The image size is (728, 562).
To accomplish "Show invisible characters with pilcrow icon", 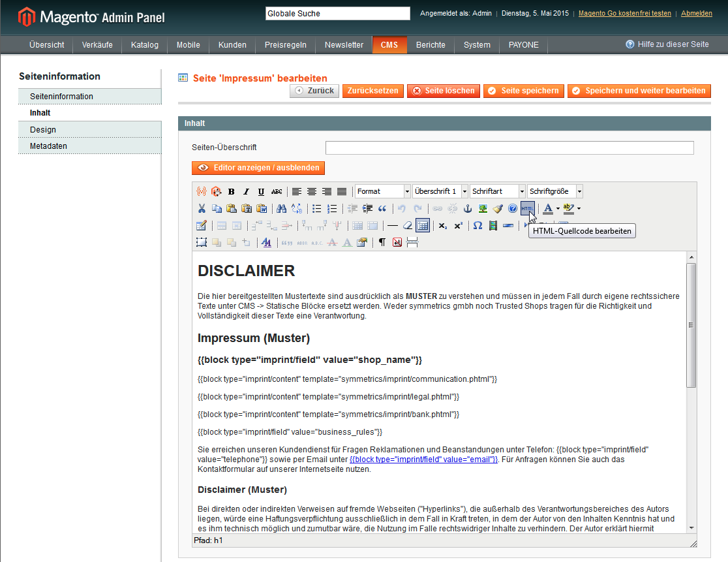I will (x=382, y=242).
